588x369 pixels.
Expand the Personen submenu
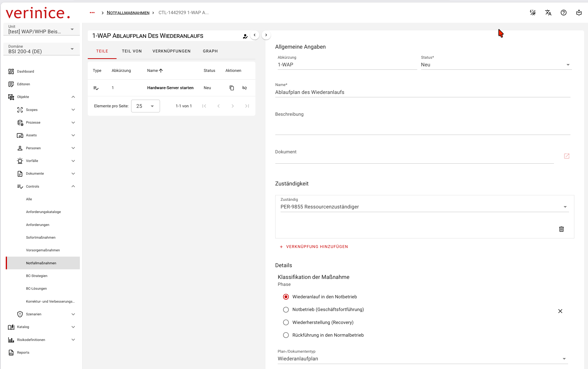click(x=73, y=148)
